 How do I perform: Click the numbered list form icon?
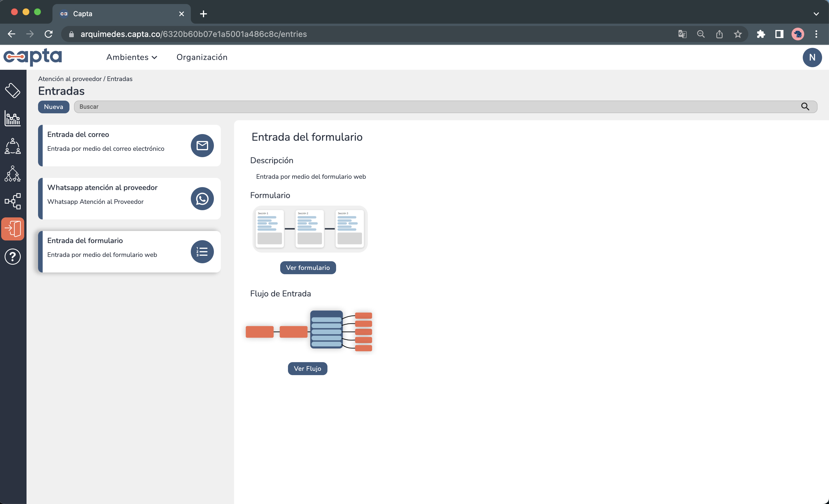pyautogui.click(x=202, y=252)
